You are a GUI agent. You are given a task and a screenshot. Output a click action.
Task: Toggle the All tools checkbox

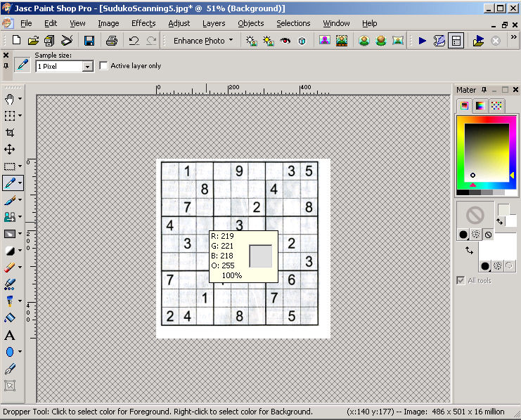(x=461, y=280)
